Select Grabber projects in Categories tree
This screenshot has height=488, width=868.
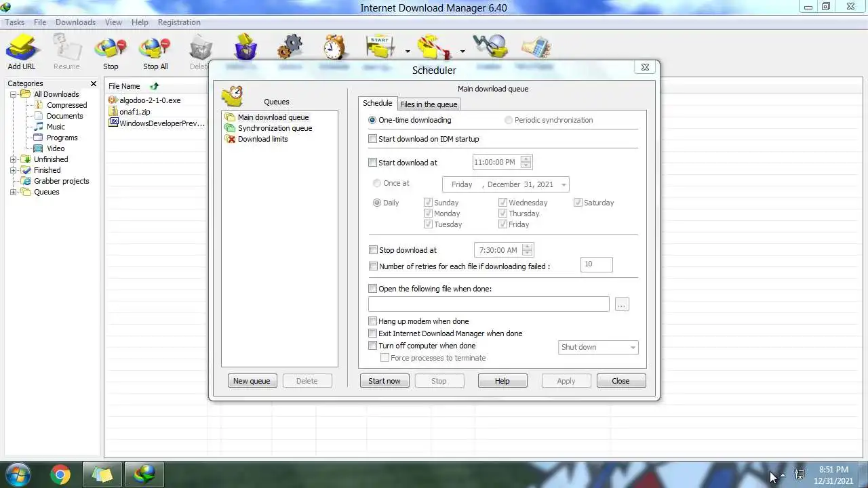coord(61,181)
